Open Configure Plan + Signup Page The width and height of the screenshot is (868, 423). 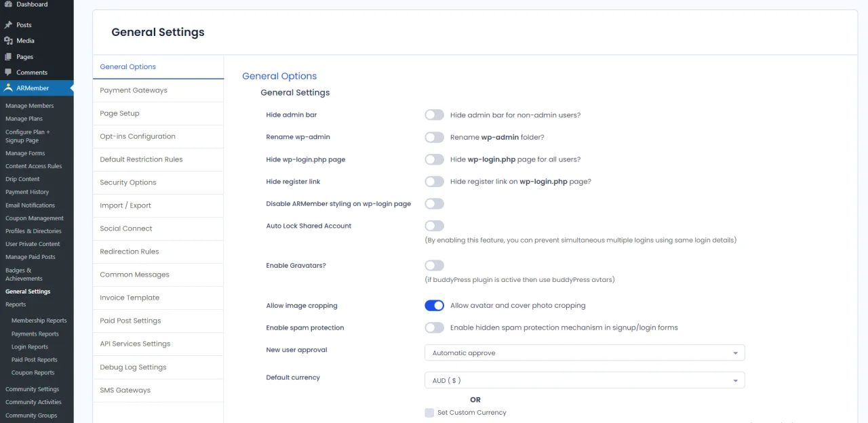[x=28, y=136]
